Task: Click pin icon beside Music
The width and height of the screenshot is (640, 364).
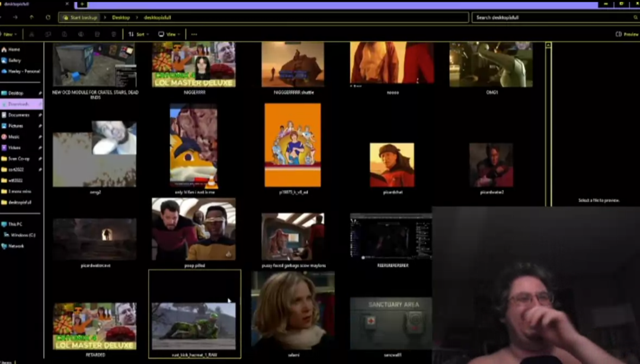Action: (x=40, y=137)
